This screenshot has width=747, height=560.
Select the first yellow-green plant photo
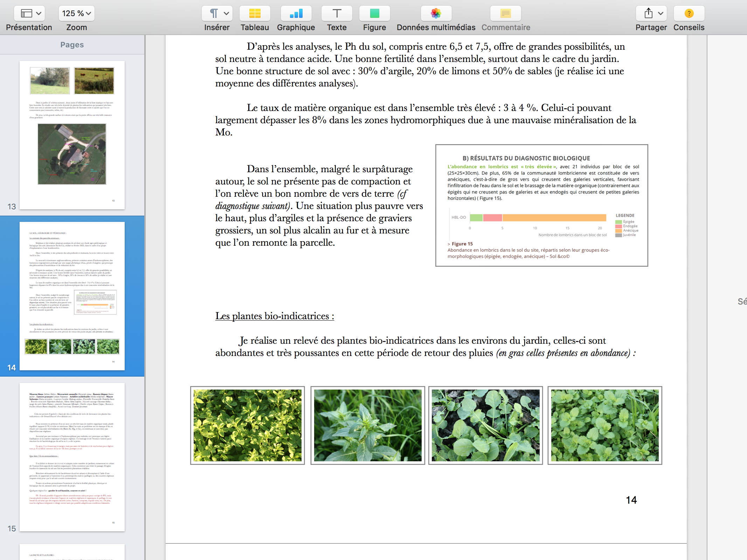tap(247, 425)
